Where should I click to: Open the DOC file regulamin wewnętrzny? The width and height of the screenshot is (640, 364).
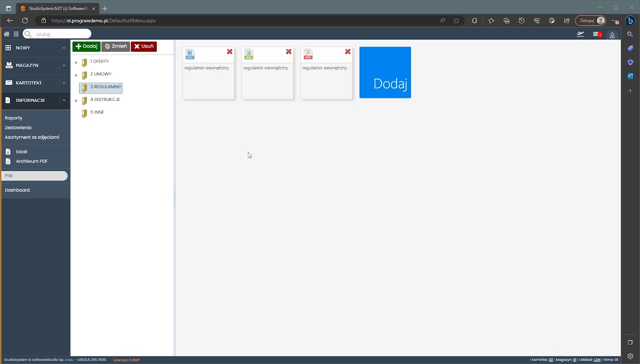(190, 54)
